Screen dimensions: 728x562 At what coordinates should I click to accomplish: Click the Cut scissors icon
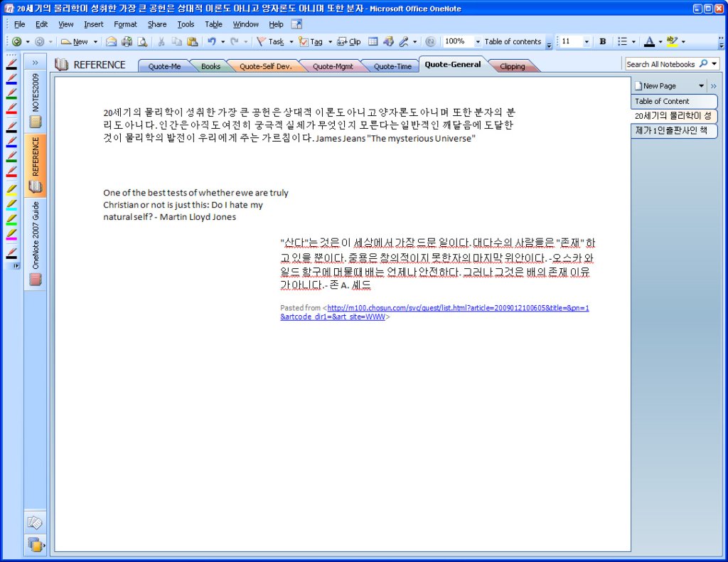tap(161, 42)
